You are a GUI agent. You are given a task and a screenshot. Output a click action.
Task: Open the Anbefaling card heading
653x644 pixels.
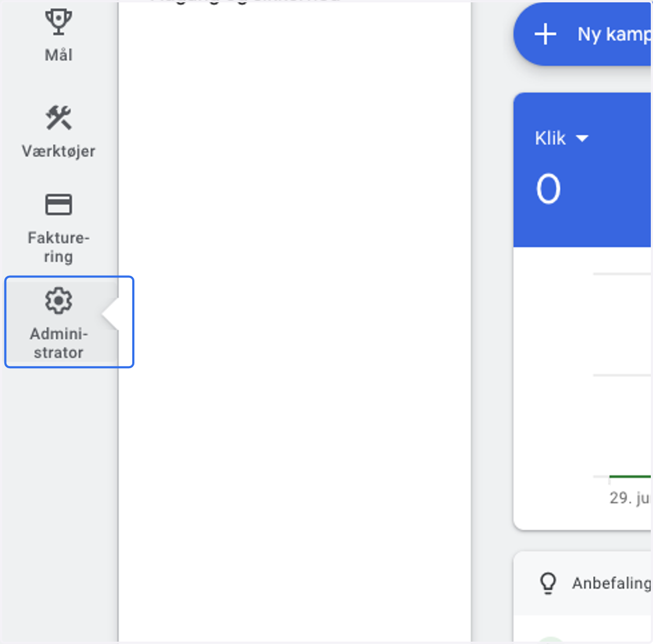click(611, 583)
